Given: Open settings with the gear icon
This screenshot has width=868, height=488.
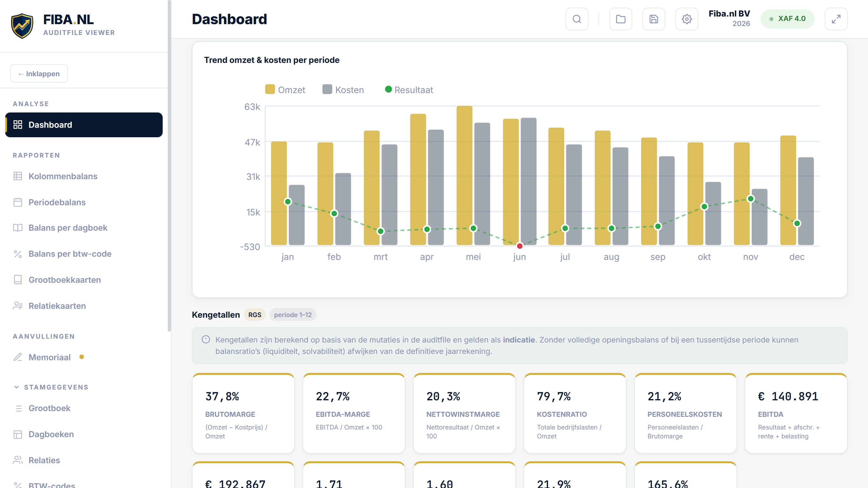Looking at the screenshot, I should 687,19.
